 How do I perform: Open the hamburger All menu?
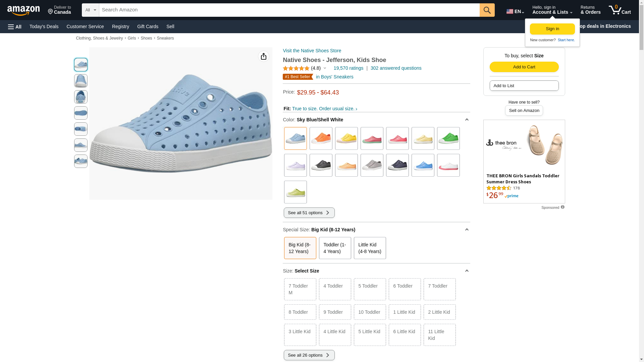[x=15, y=26]
